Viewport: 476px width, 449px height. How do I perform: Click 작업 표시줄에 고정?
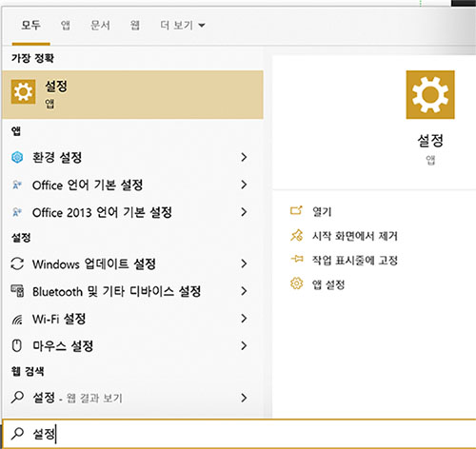click(355, 261)
